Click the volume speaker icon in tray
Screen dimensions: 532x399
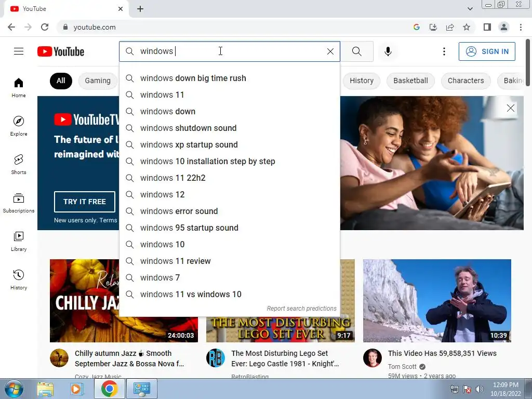click(479, 389)
